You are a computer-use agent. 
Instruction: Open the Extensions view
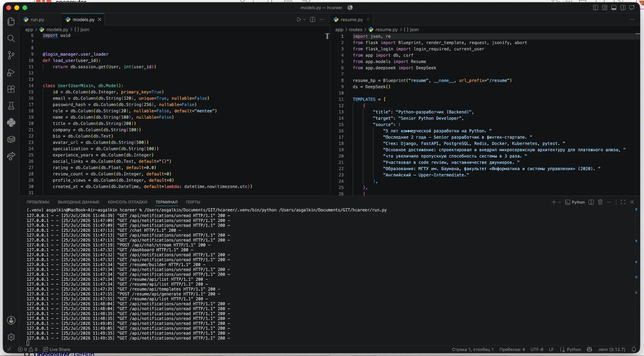11,89
